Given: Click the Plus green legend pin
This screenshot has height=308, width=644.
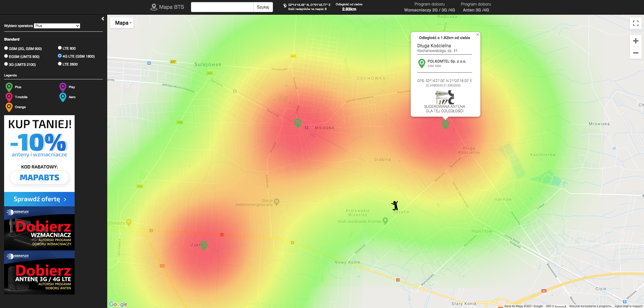Looking at the screenshot, I should point(9,87).
